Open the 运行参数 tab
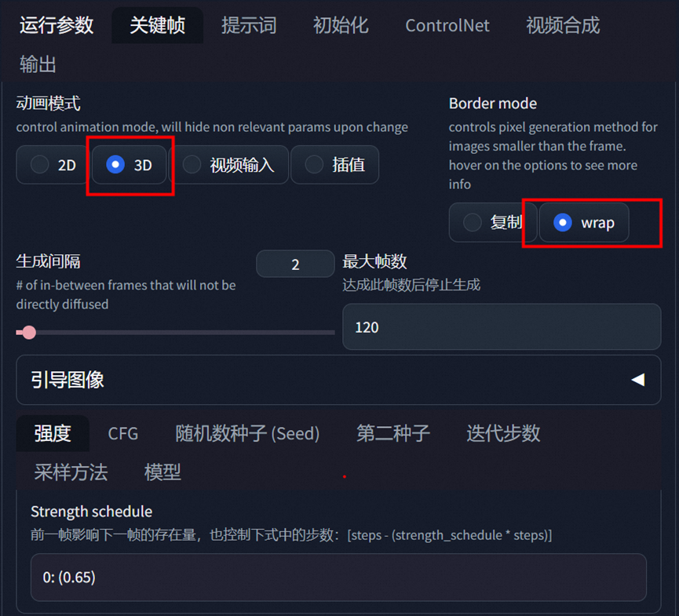The image size is (679, 616). pyautogui.click(x=57, y=25)
